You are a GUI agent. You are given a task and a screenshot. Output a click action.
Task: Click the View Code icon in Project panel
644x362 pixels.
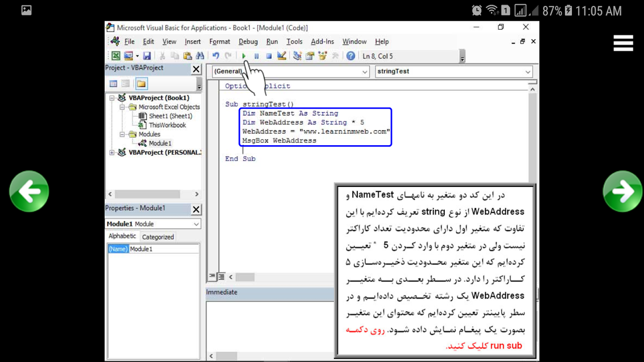[113, 84]
